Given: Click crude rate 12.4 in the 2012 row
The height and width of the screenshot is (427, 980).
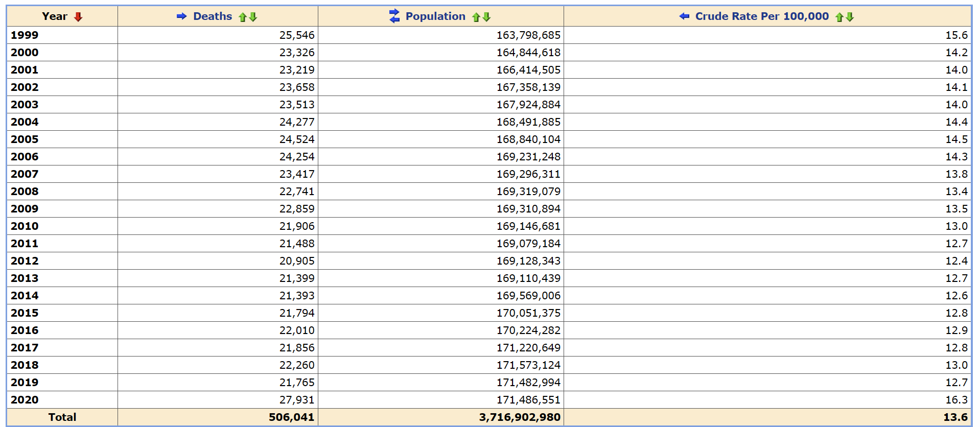Looking at the screenshot, I should point(956,261).
